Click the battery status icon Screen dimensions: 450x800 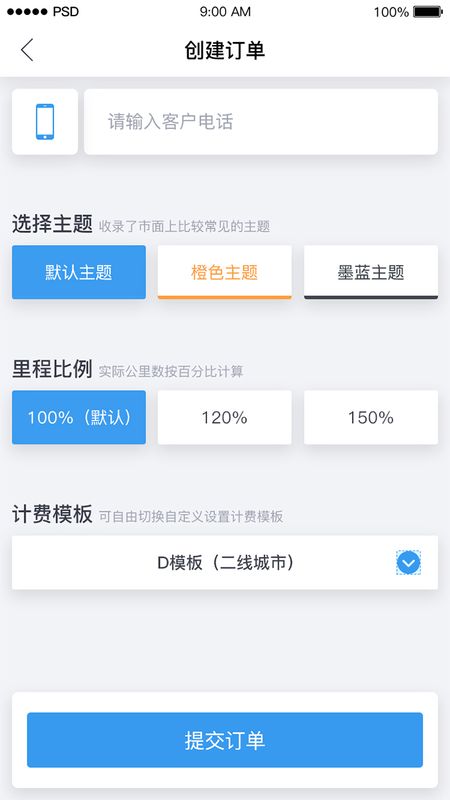coord(428,12)
